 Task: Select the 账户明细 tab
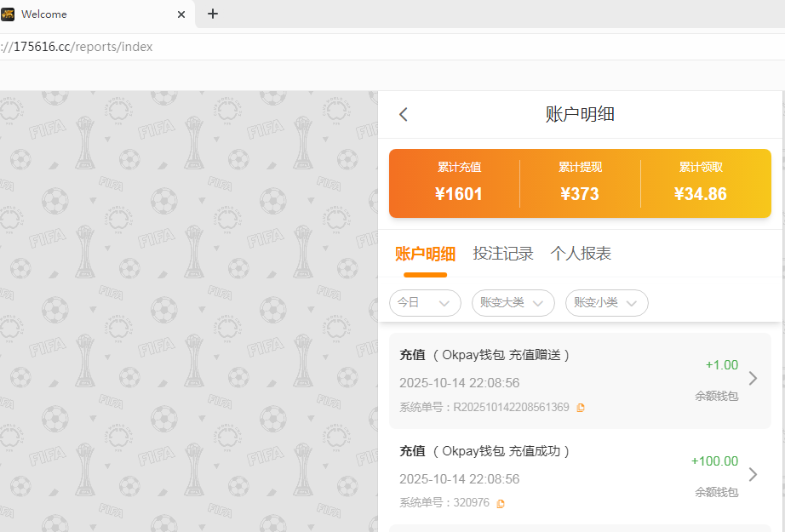tap(425, 253)
